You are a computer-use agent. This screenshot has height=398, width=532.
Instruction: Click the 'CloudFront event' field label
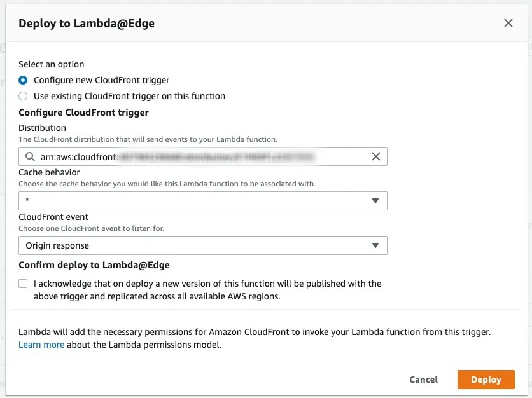(x=53, y=217)
